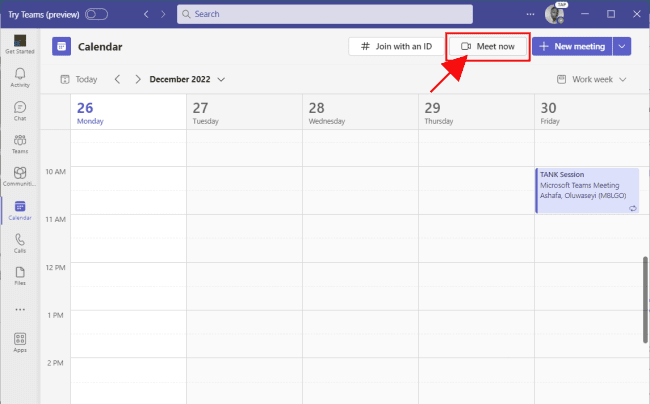Go to Teams in the sidebar
The height and width of the screenshot is (404, 650).
coord(20,144)
